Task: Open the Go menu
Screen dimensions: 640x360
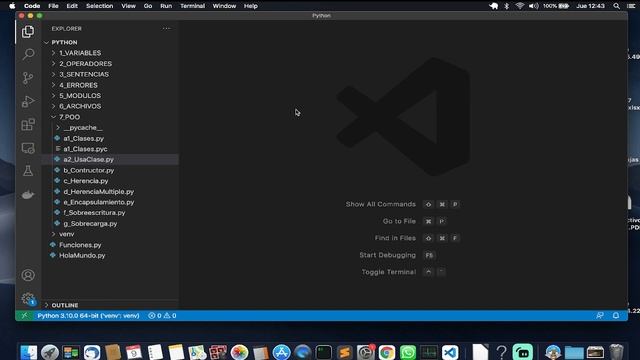Action: pyautogui.click(x=148, y=6)
